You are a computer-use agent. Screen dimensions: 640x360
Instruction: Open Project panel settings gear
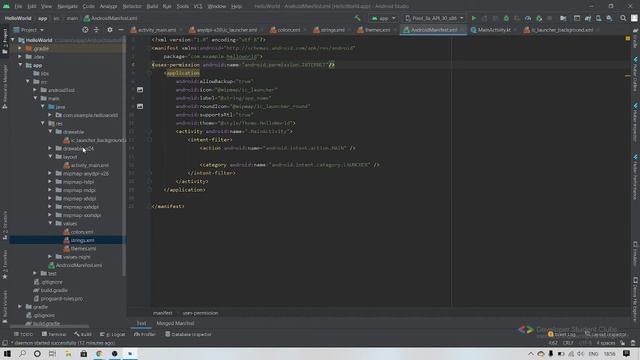(110, 30)
